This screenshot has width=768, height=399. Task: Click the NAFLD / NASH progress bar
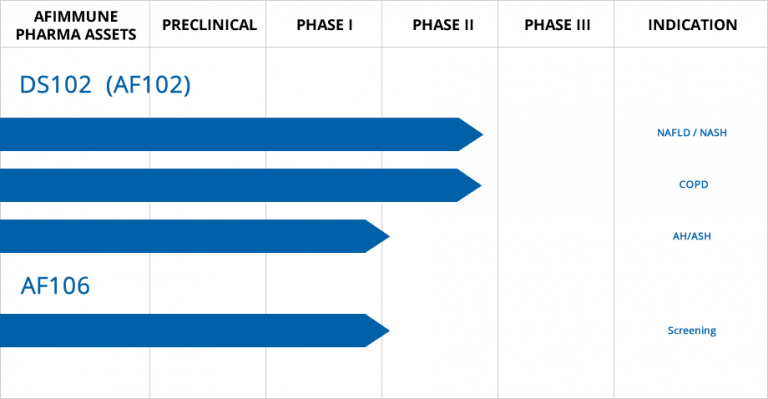pos(241,134)
